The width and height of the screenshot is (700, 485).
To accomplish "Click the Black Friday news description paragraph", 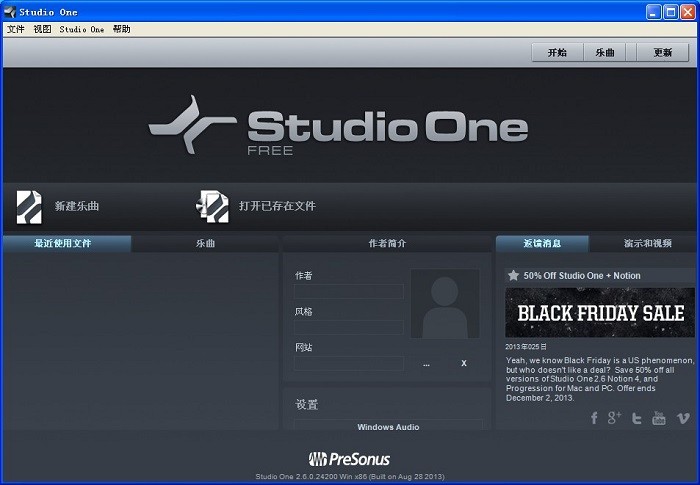I will pos(600,379).
